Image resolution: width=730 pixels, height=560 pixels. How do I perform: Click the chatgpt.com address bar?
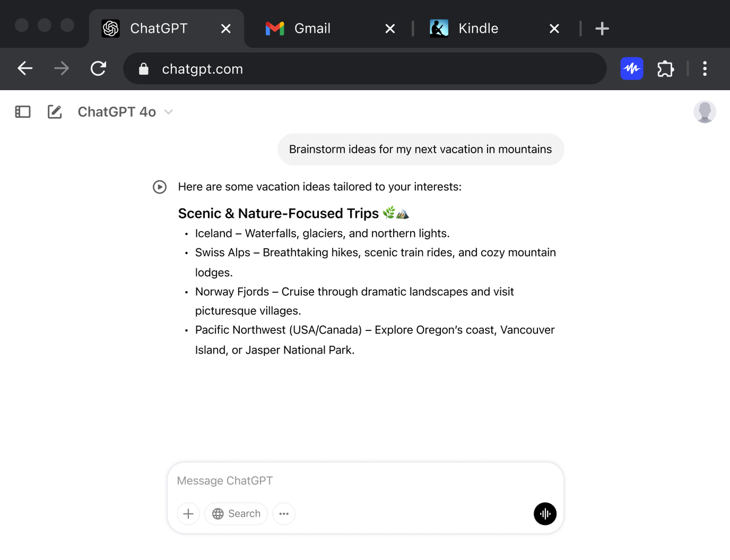click(x=371, y=69)
